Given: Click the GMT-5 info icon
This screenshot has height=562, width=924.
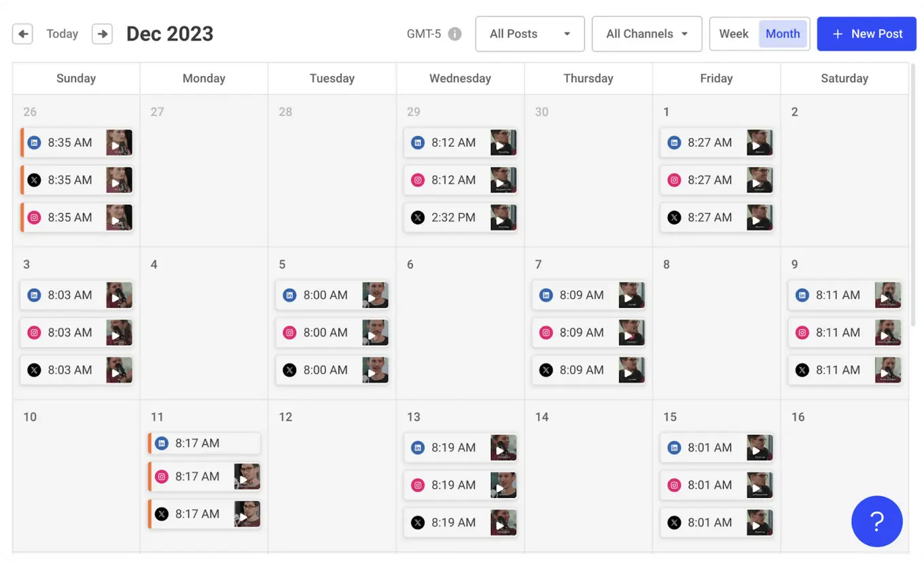Looking at the screenshot, I should [x=456, y=33].
